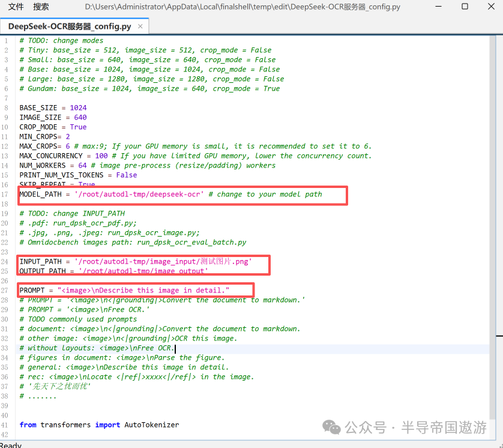Click the IMAGE_SIZE value 640
The image size is (503, 448).
click(80, 118)
